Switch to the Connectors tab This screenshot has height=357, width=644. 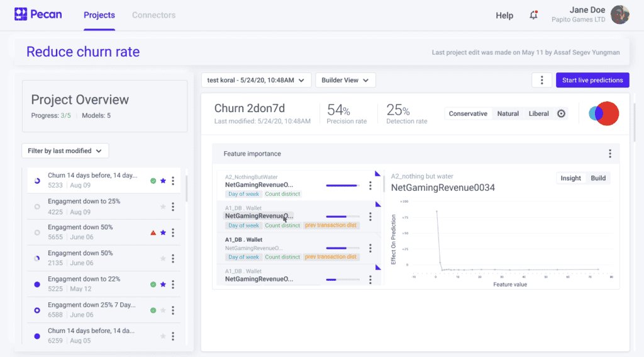click(153, 15)
